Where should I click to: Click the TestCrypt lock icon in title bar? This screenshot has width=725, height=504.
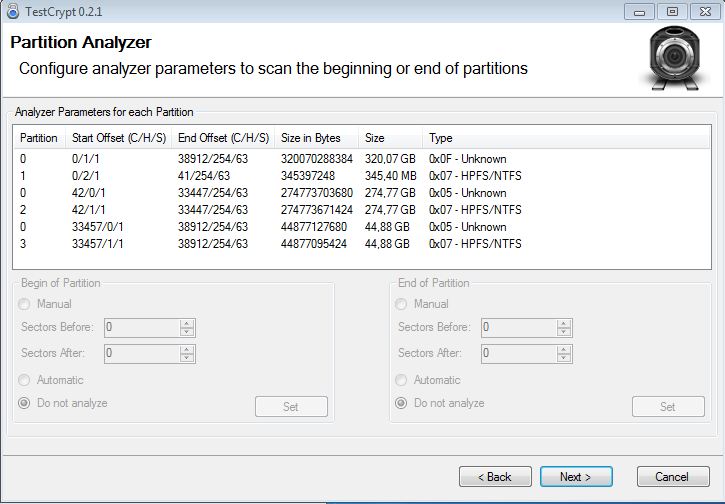click(12, 10)
